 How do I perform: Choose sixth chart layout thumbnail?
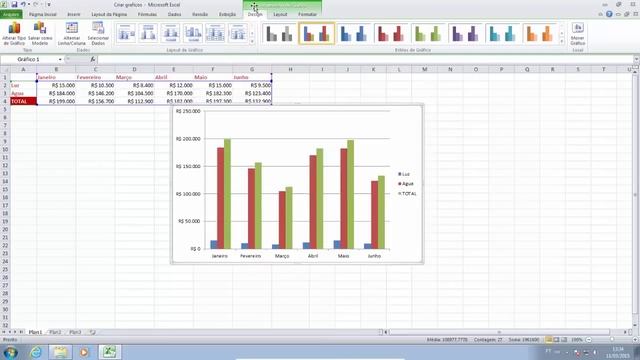238,33
